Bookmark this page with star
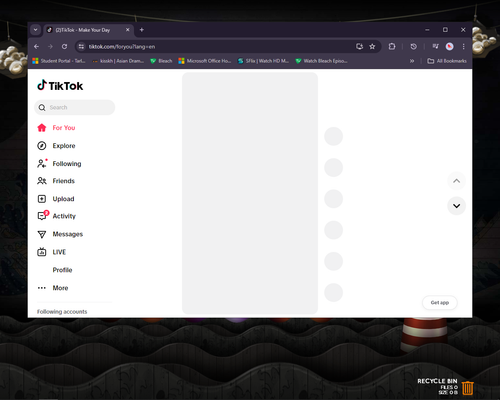The height and width of the screenshot is (400, 500). 372,47
